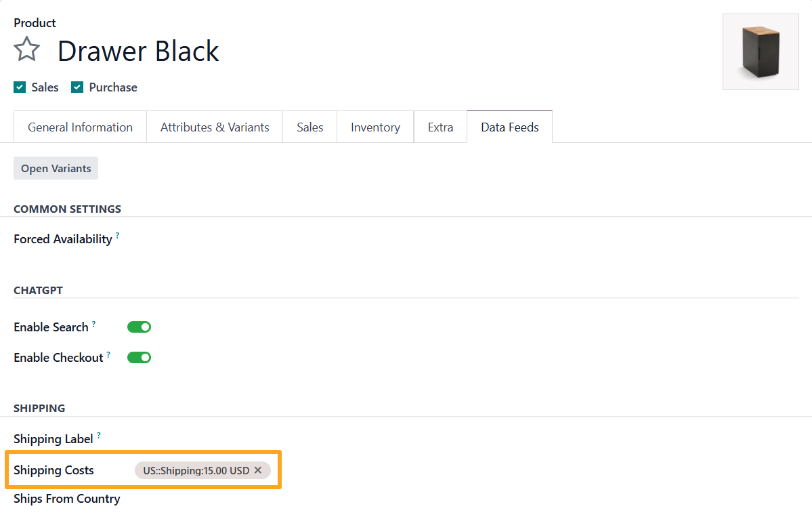The height and width of the screenshot is (517, 812).
Task: Click the Open Variants button
Action: click(x=56, y=167)
